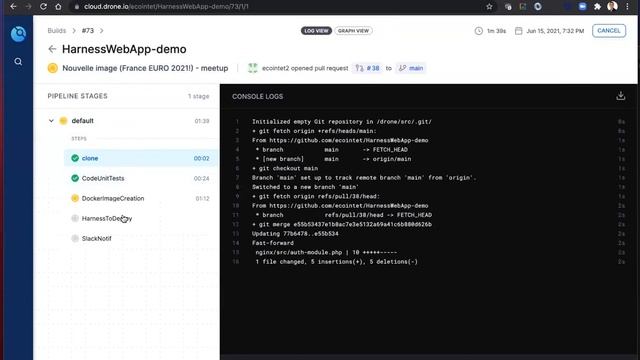
Task: Open the browser extensions puzzle icon
Action: (x=597, y=7)
